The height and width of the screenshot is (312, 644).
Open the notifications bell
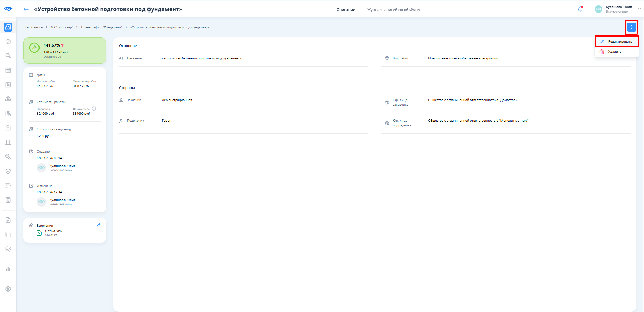(580, 9)
